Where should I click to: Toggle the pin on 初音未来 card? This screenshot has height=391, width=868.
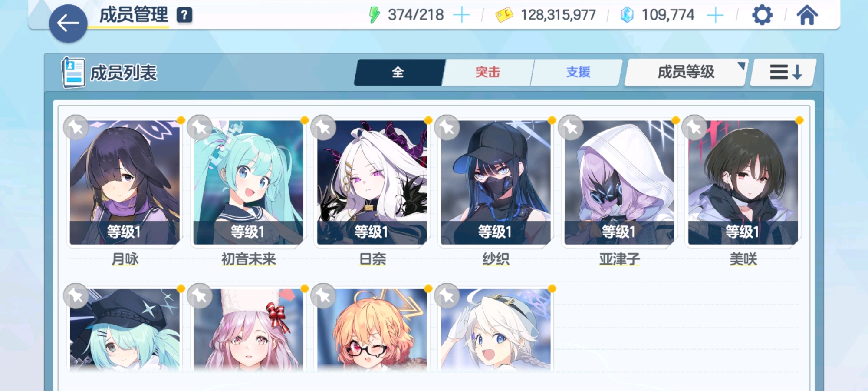click(x=200, y=127)
